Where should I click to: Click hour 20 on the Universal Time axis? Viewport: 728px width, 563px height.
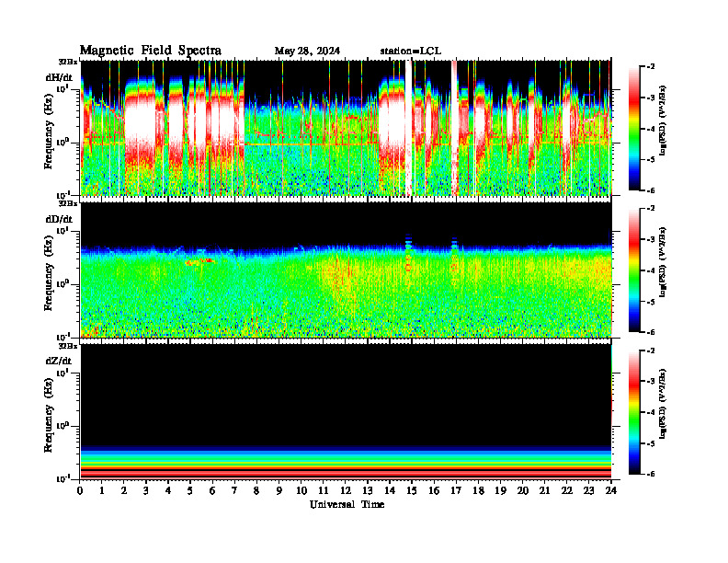[522, 490]
